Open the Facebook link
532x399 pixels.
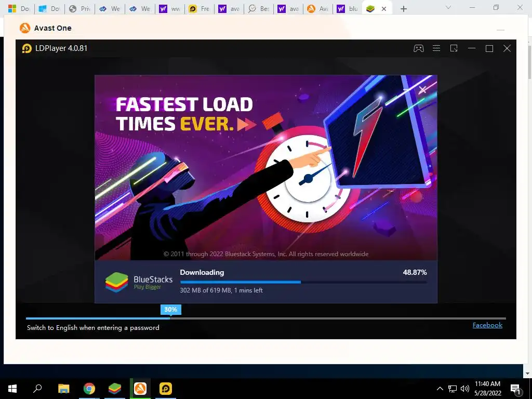click(487, 325)
